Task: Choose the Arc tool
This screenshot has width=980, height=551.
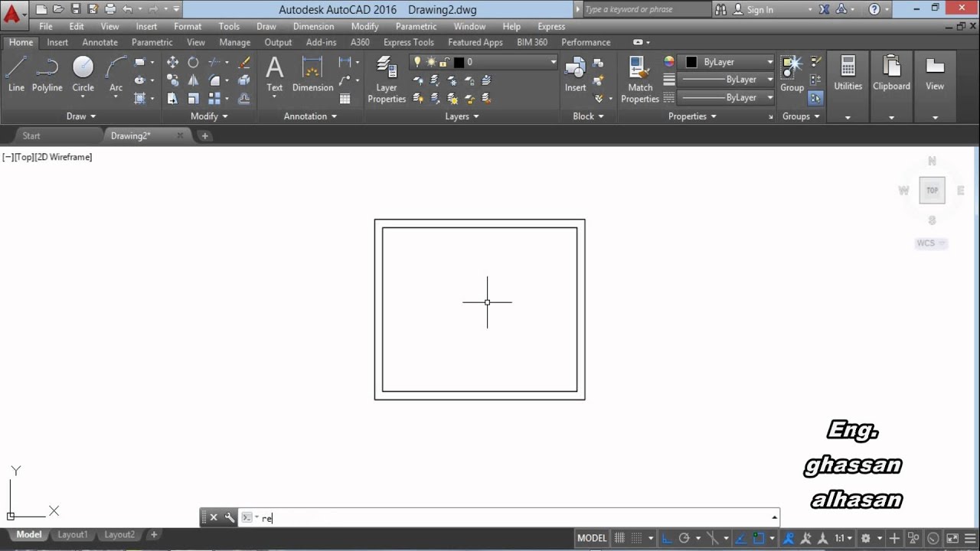Action: (x=116, y=74)
